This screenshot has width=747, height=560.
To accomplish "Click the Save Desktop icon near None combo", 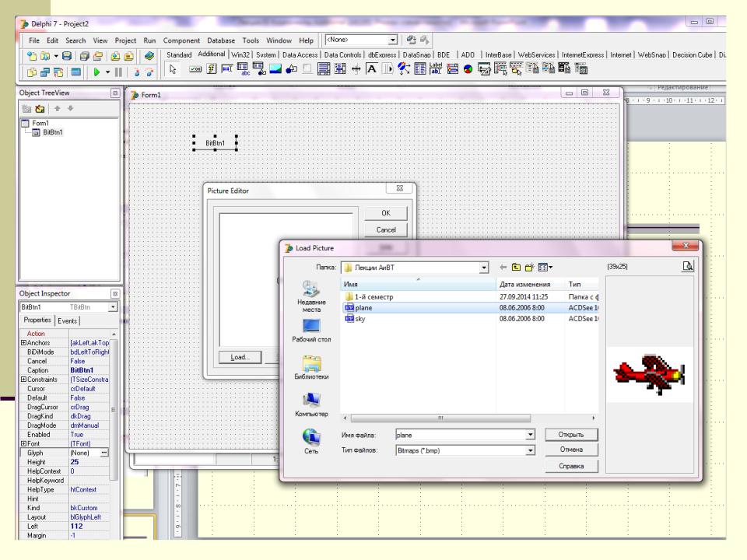I will (411, 40).
